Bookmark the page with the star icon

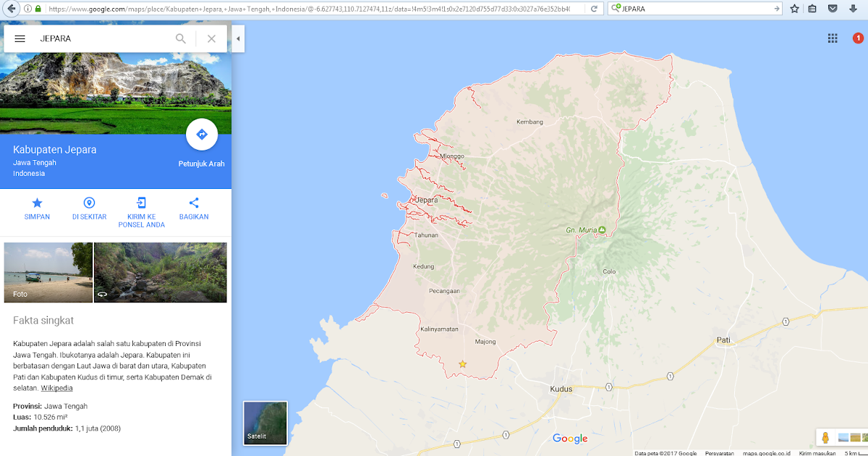click(x=794, y=9)
